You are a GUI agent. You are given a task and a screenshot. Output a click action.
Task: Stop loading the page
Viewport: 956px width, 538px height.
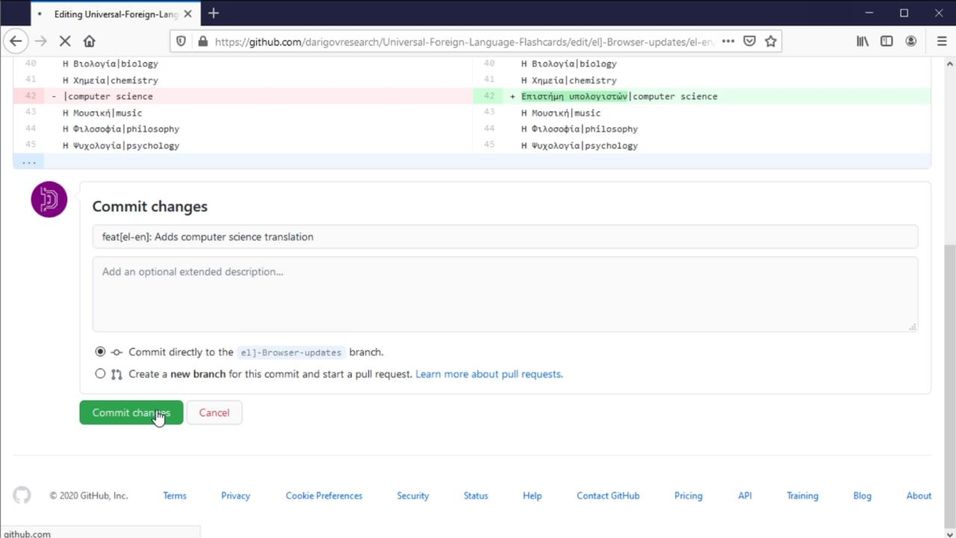point(65,41)
